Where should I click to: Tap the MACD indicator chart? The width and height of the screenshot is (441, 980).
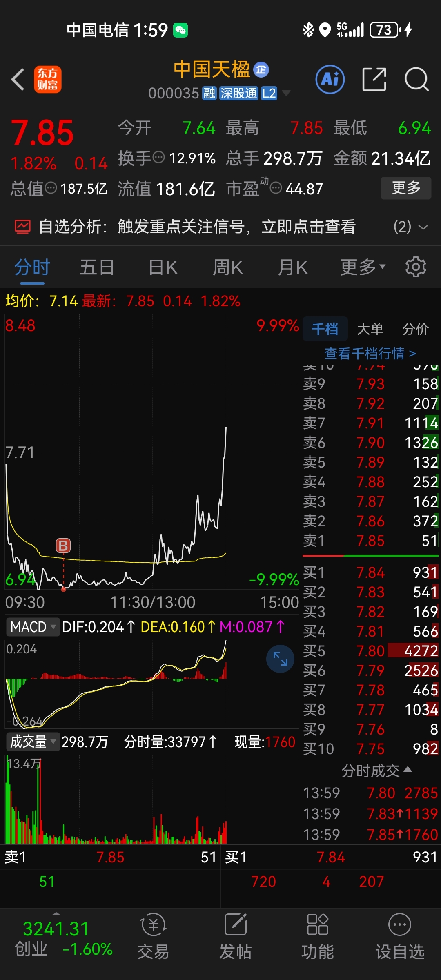coord(152,684)
